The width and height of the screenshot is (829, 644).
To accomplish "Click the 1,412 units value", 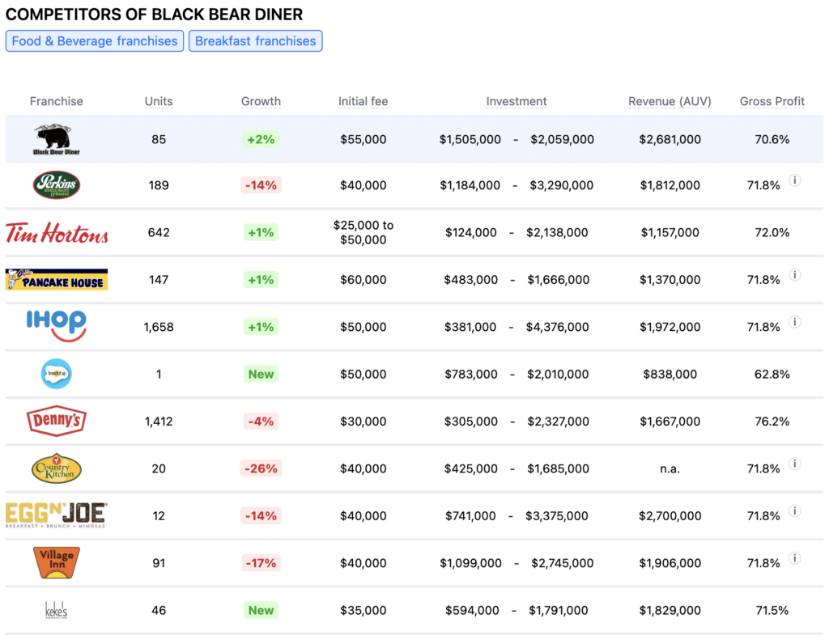I will [159, 422].
